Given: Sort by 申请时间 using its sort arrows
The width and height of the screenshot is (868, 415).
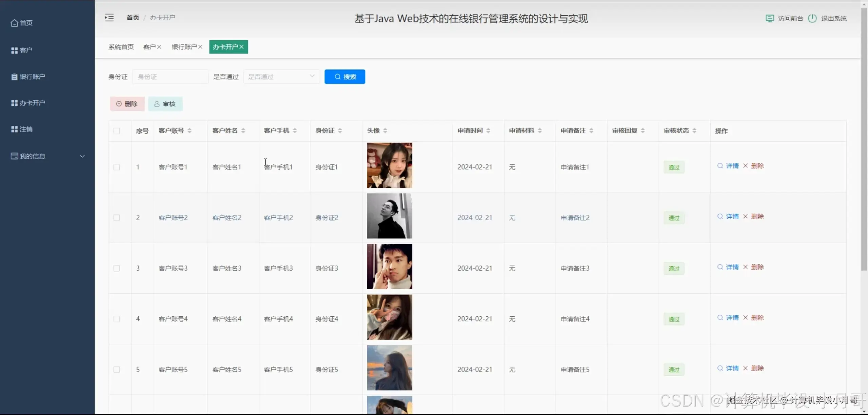Looking at the screenshot, I should coord(488,131).
